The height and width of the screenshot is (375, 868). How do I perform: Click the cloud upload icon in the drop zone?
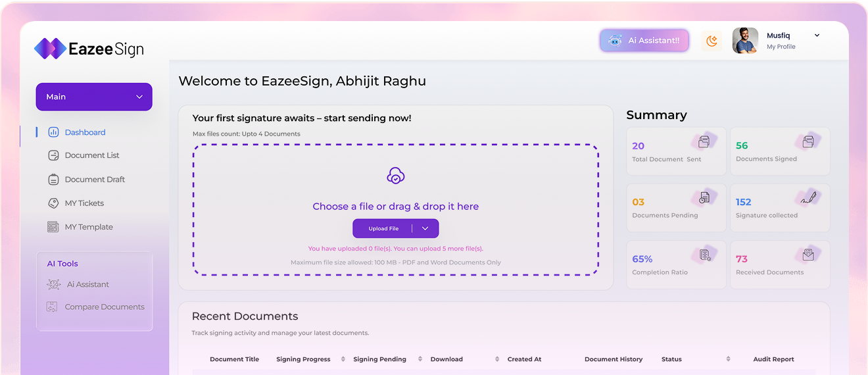pyautogui.click(x=395, y=176)
